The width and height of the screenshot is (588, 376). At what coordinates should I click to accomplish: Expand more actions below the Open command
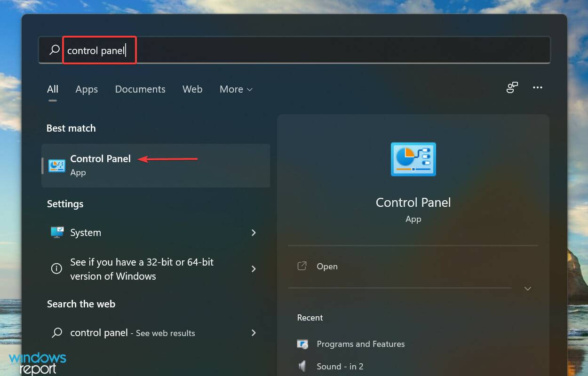click(x=527, y=288)
